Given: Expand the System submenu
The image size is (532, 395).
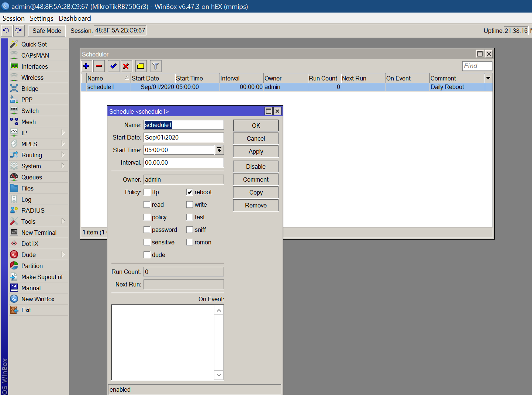Looking at the screenshot, I should 63,166.
